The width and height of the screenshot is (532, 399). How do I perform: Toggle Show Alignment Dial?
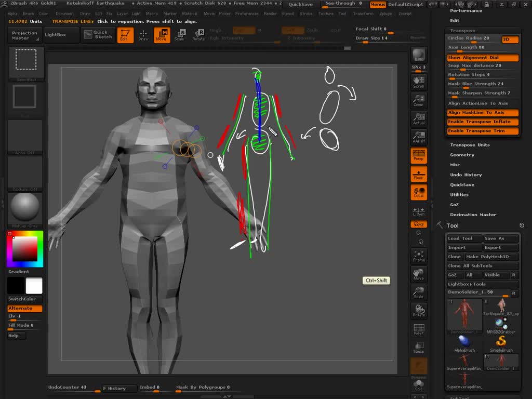point(483,58)
